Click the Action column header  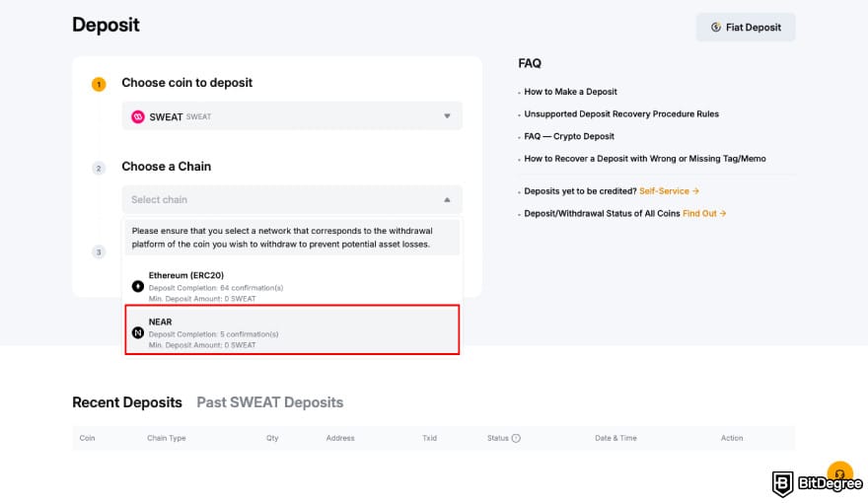[x=731, y=438]
